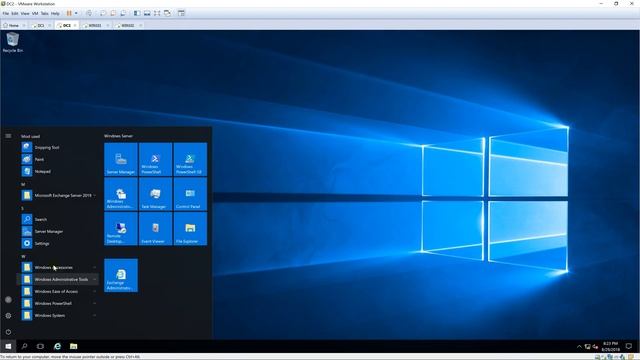Open the VMware Tabs menu
Image resolution: width=640 pixels, height=360 pixels.
coord(44,13)
